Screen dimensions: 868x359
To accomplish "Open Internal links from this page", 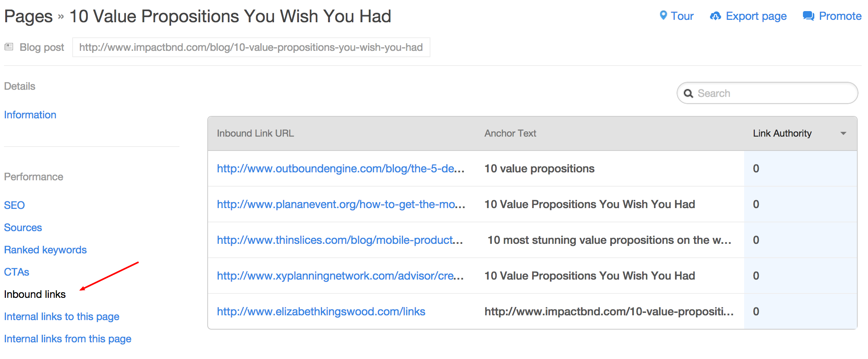I will click(x=68, y=339).
